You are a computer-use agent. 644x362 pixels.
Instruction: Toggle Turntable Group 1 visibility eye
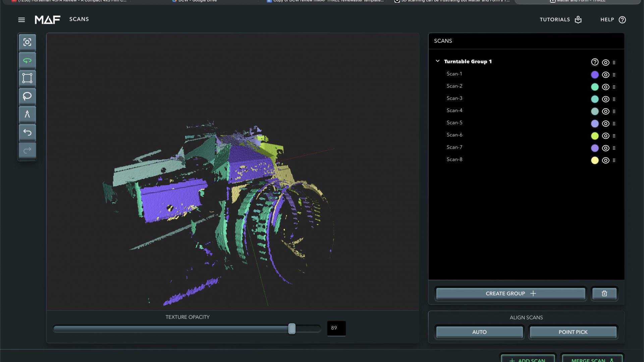click(605, 62)
